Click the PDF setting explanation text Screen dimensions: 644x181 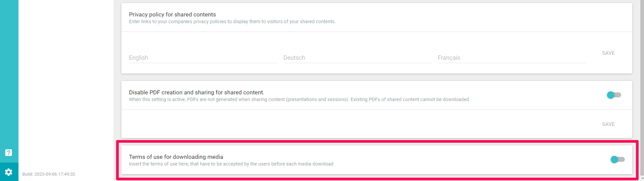point(299,99)
